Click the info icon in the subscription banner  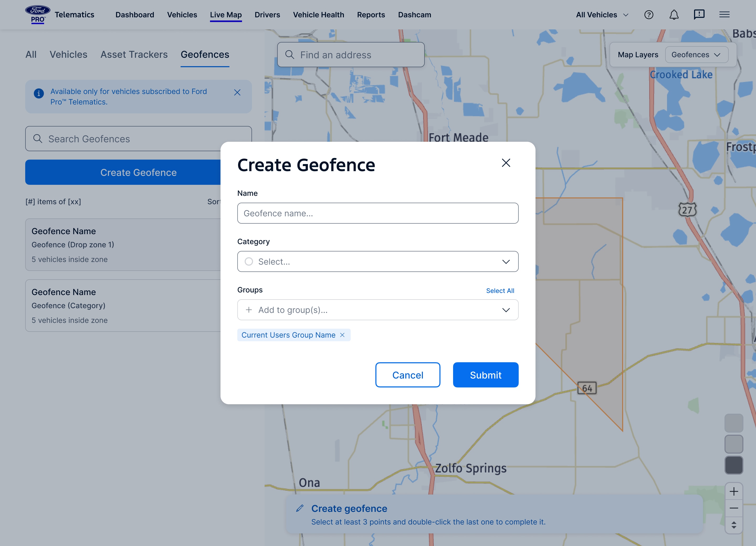(39, 94)
